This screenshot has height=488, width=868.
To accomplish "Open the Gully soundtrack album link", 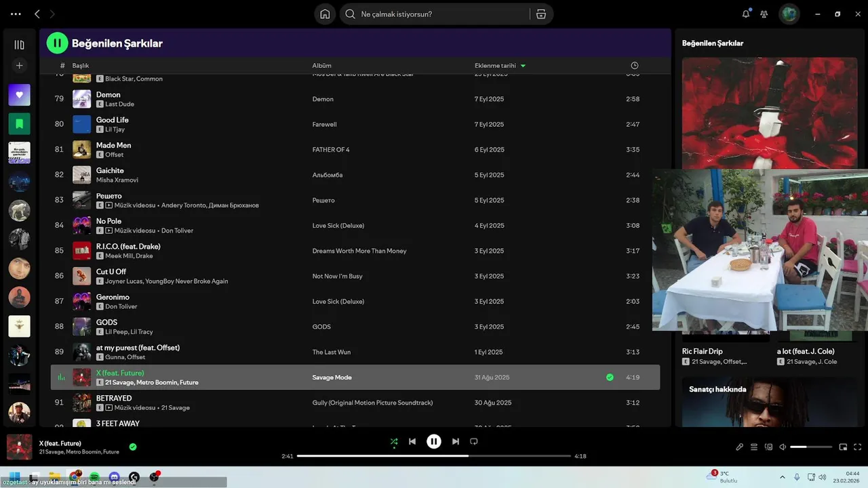I will tap(372, 403).
